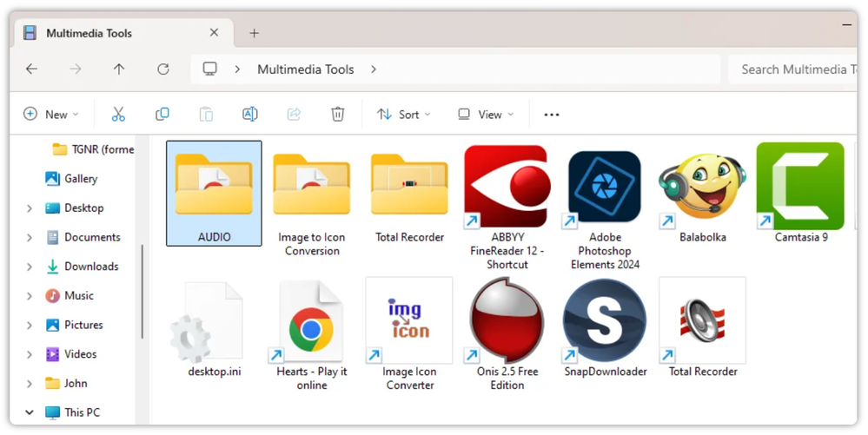Switch to the Multimedia Tools tab

123,33
